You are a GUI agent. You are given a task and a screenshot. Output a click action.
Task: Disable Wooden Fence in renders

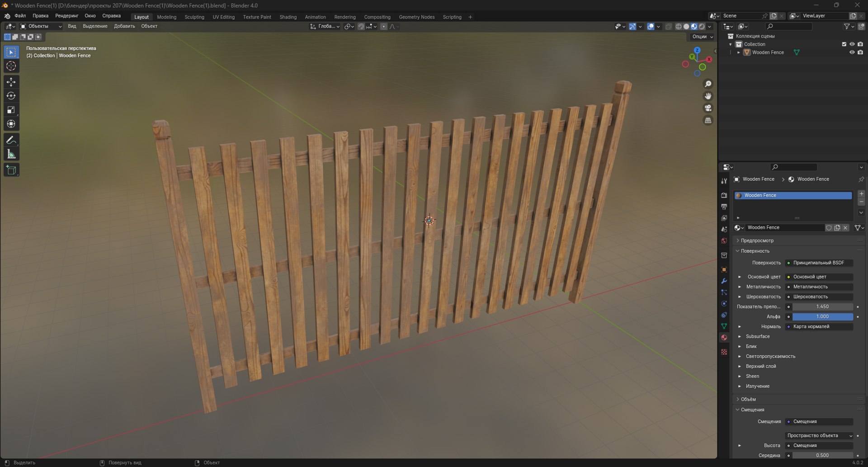pos(860,52)
